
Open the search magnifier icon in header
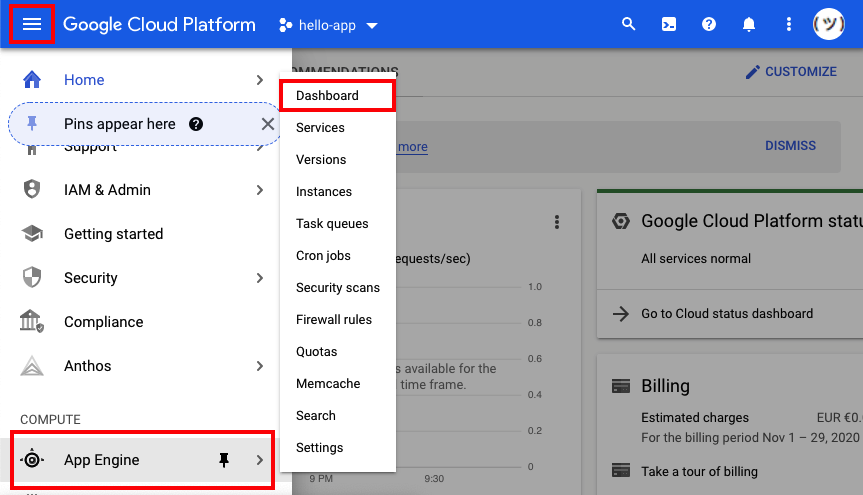[628, 24]
